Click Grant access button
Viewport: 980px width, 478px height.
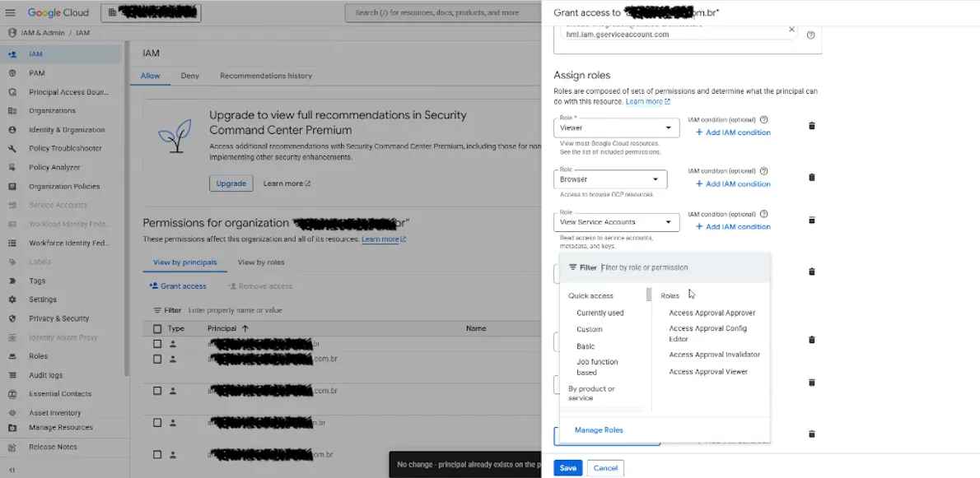(178, 285)
